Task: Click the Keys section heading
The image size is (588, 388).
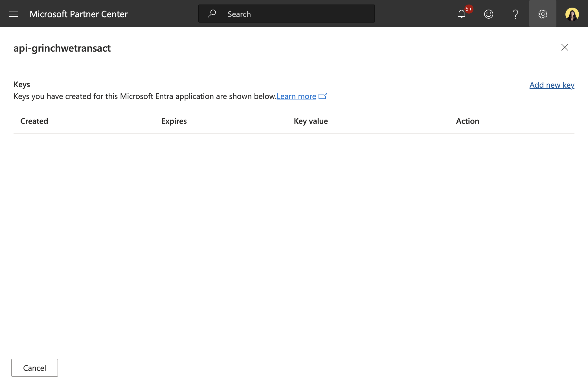Action: pyautogui.click(x=22, y=84)
